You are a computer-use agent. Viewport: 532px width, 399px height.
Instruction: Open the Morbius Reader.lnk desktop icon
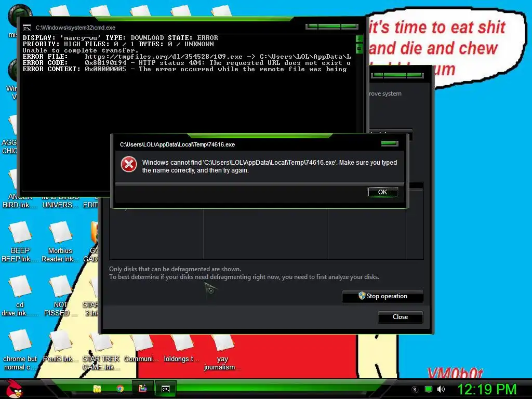60,242
